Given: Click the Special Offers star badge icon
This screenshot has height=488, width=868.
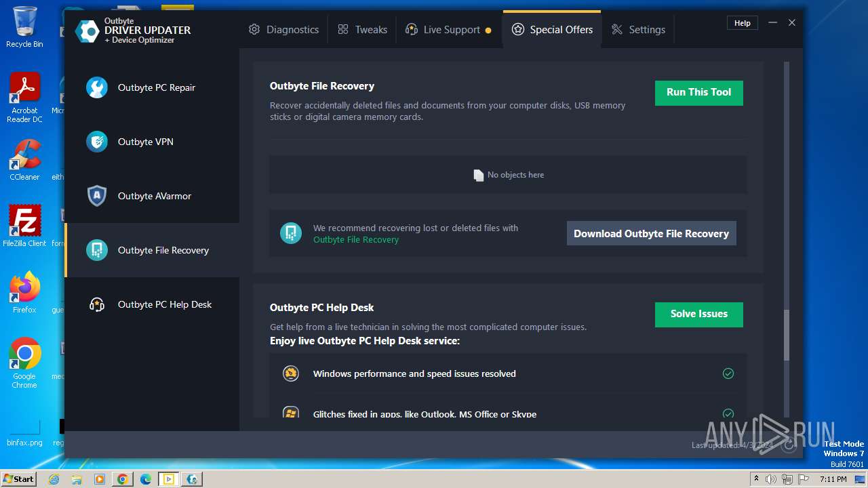Looking at the screenshot, I should pyautogui.click(x=518, y=30).
